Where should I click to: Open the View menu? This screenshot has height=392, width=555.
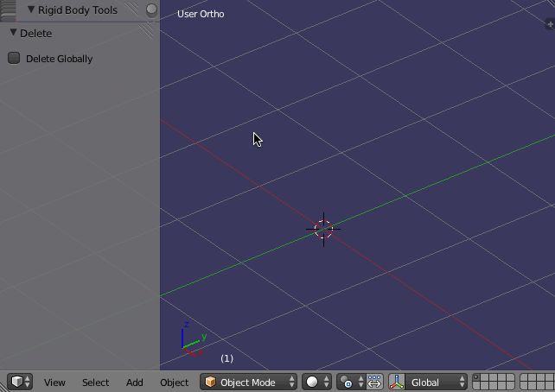click(54, 382)
